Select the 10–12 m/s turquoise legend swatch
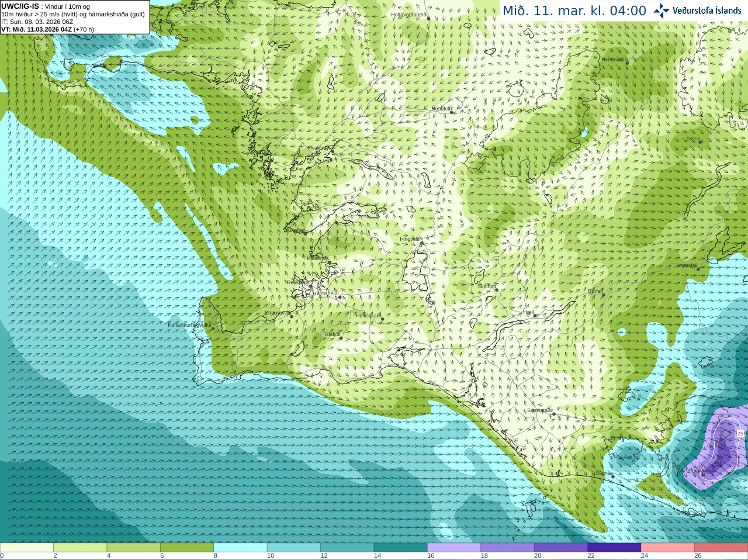748x560 pixels. click(294, 548)
